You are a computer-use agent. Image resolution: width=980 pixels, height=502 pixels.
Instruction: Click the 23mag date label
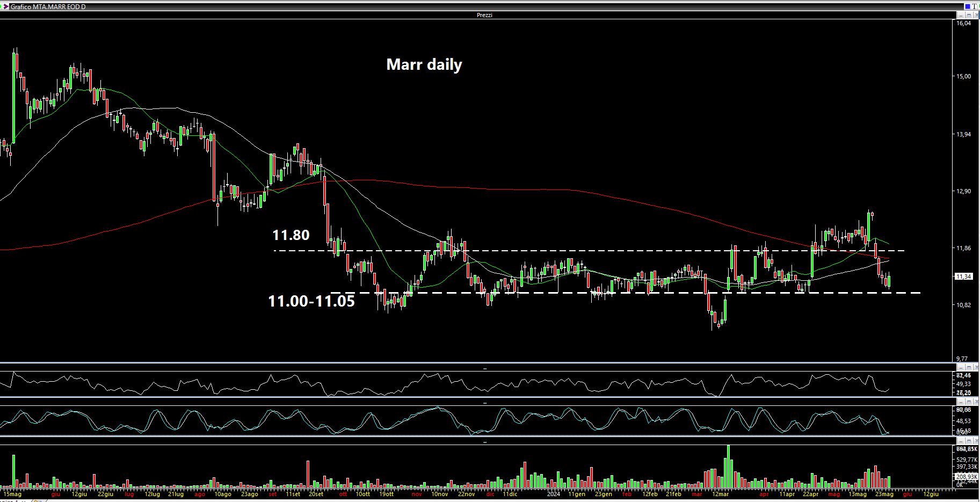[x=884, y=494]
